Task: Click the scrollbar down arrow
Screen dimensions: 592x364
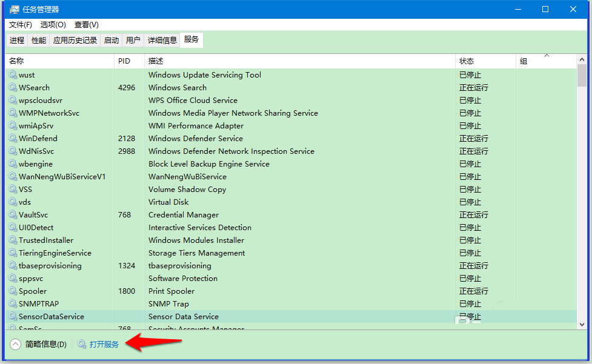Action: pos(583,324)
